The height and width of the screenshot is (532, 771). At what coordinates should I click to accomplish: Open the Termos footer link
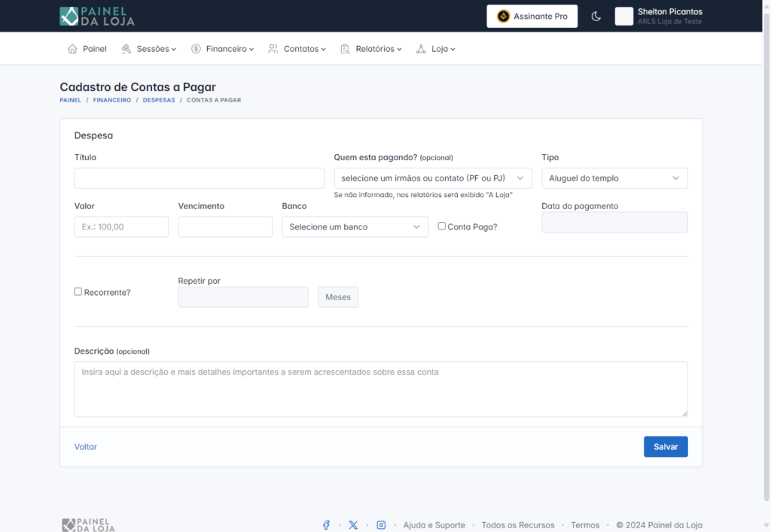pos(585,524)
